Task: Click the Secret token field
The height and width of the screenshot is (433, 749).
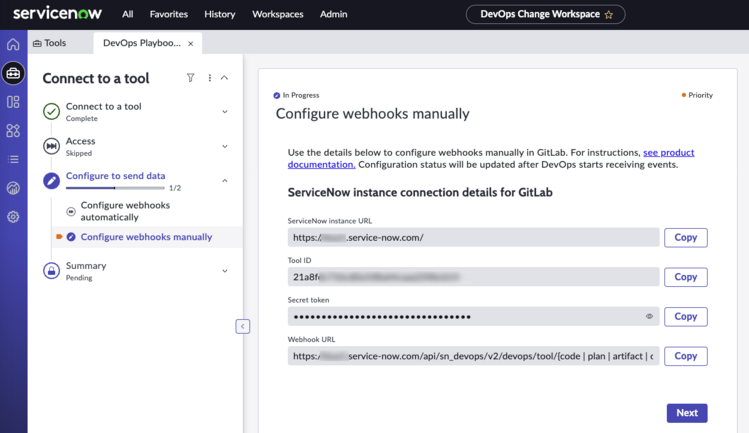Action: (473, 316)
